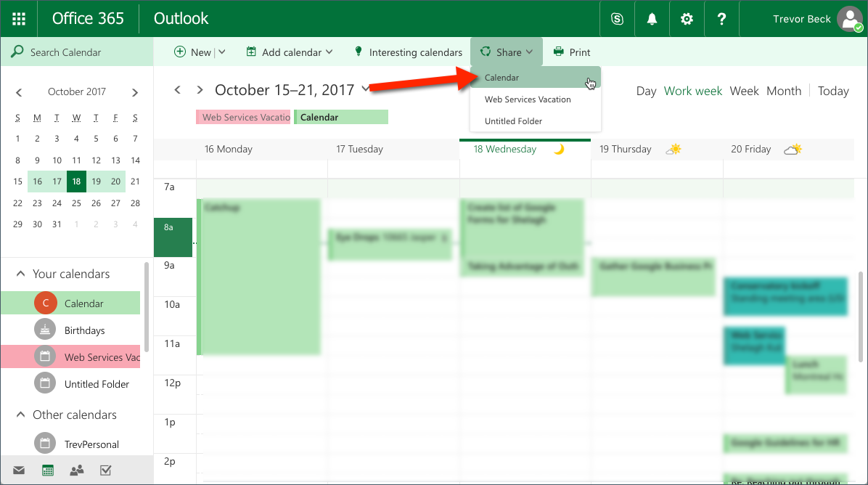The image size is (868, 485).
Task: Click the calendar grid vertical scrollbar
Action: (860, 317)
